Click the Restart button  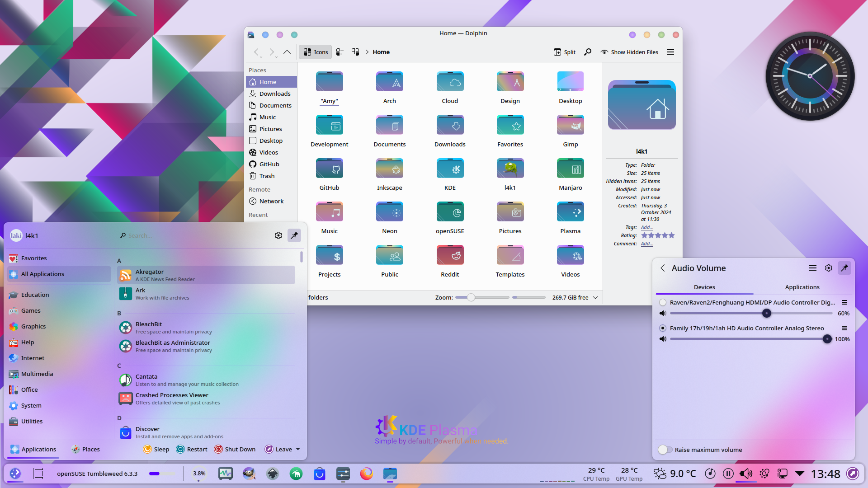(192, 449)
